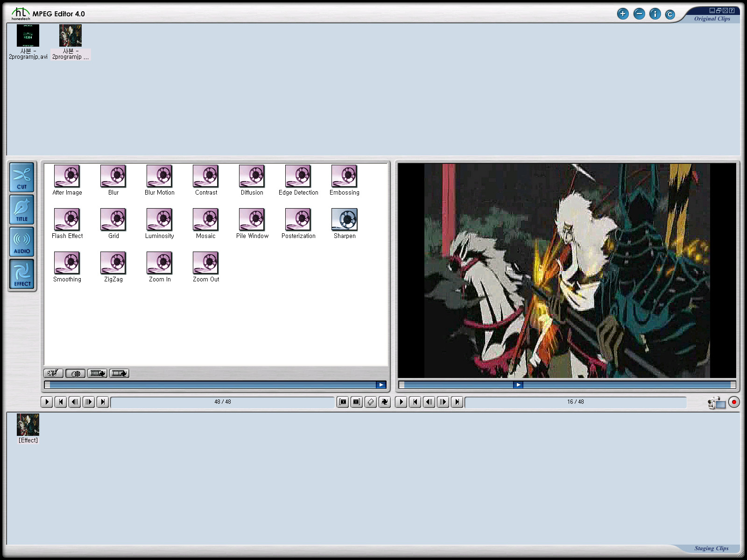Click the effect overlap button below effect list
747x560 pixels.
(75, 373)
